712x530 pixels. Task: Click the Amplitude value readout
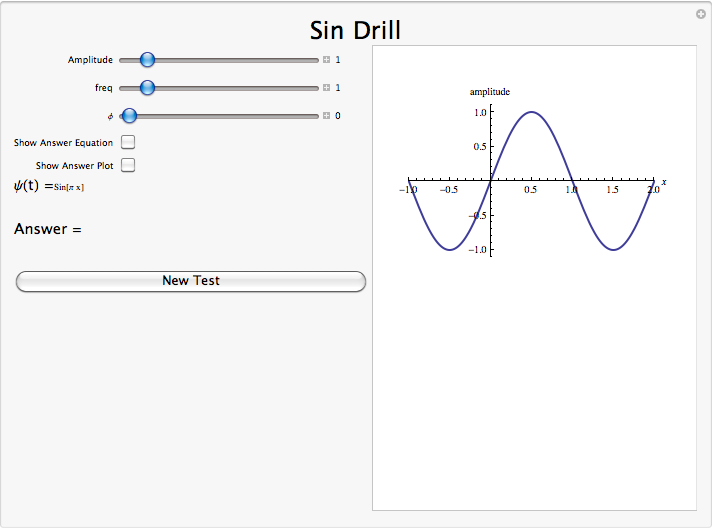tap(338, 60)
